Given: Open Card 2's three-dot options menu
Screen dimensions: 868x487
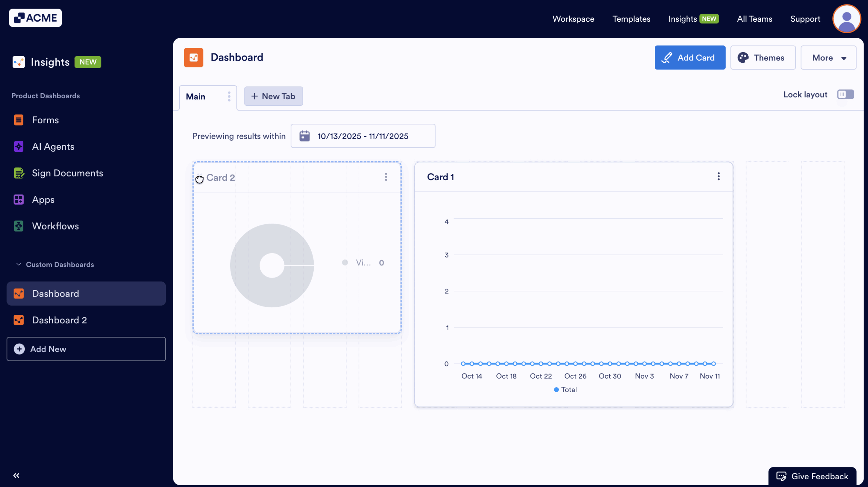Looking at the screenshot, I should 386,177.
